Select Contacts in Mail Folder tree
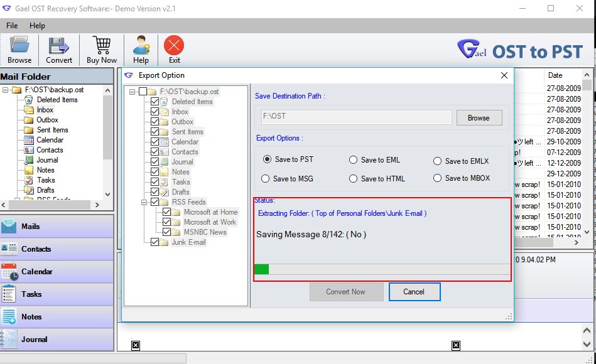The width and height of the screenshot is (596, 364). click(x=50, y=150)
